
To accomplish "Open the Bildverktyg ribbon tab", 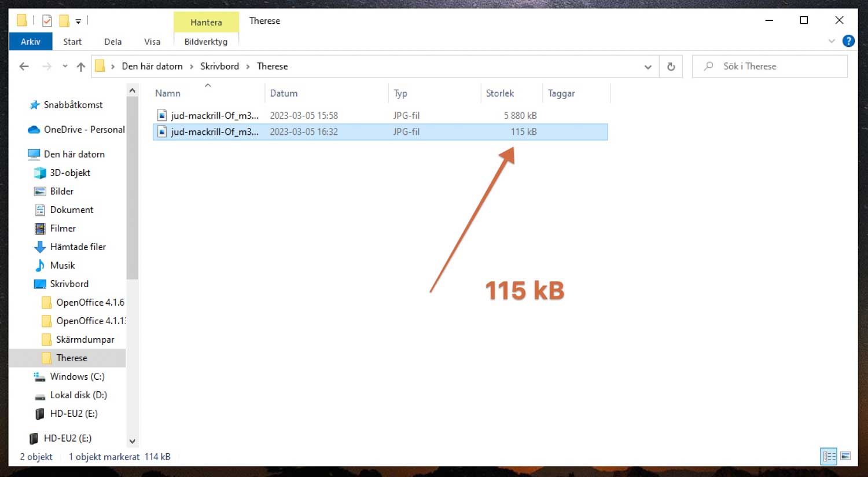I will tap(205, 42).
